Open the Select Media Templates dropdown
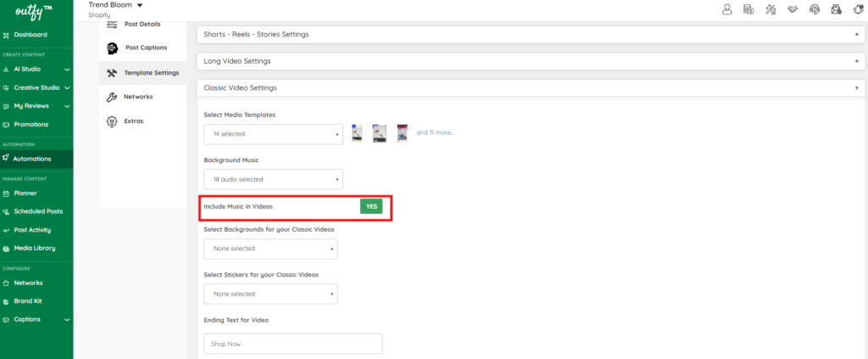 pyautogui.click(x=274, y=134)
